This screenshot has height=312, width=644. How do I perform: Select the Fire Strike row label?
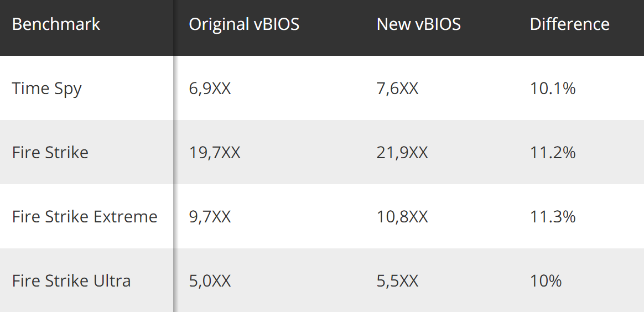50,152
